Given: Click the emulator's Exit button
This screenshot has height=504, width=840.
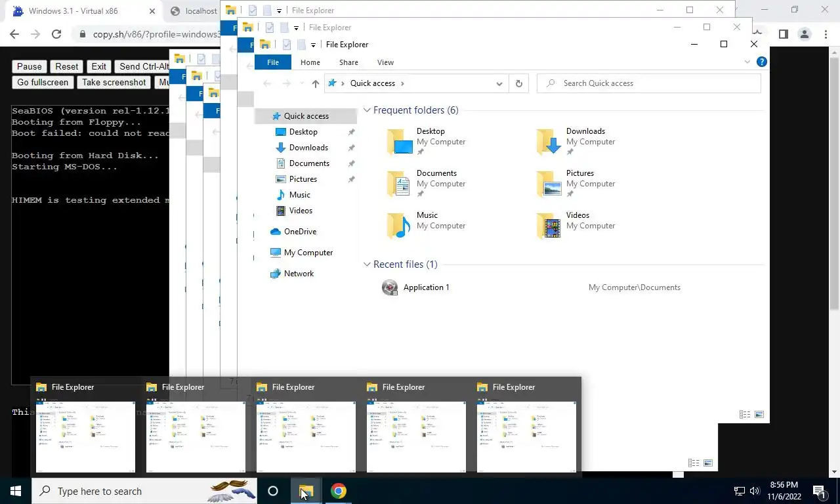Looking at the screenshot, I should coord(99,66).
